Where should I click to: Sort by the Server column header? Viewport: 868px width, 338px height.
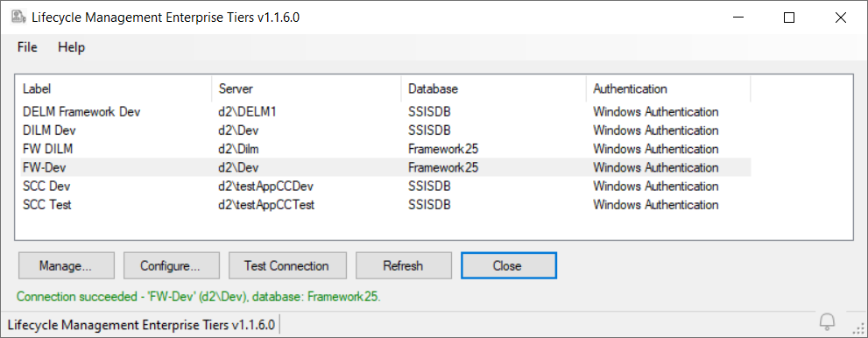(307, 88)
